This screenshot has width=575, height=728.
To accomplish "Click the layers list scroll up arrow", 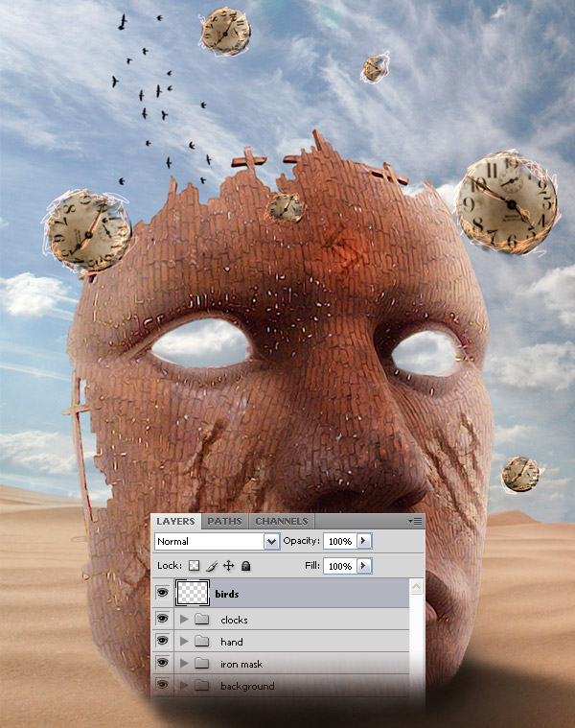I will click(417, 586).
